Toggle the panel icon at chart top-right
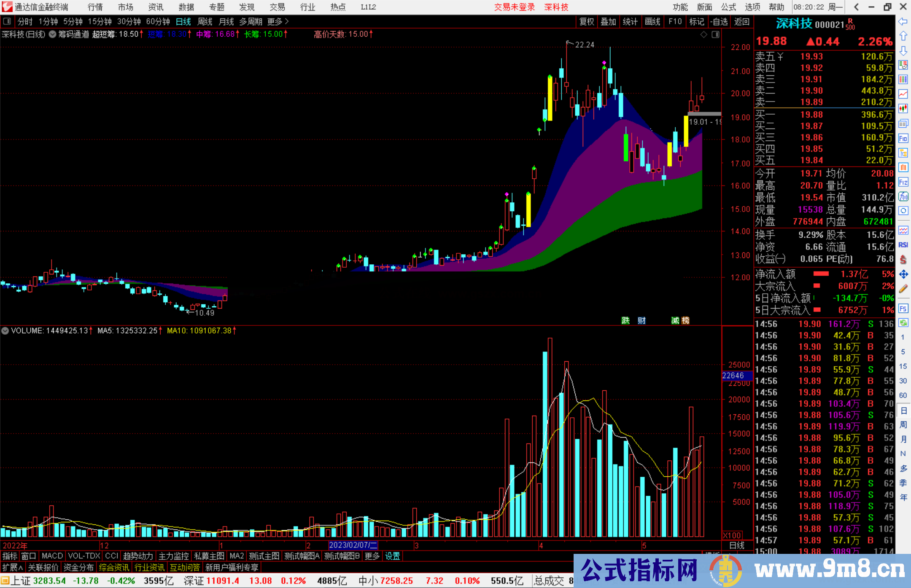 tap(715, 35)
